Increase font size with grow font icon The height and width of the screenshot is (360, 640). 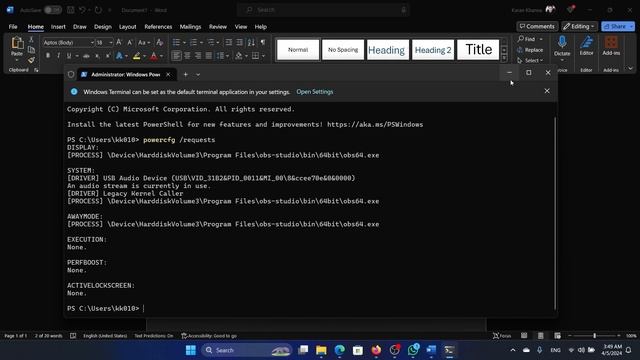[119, 42]
